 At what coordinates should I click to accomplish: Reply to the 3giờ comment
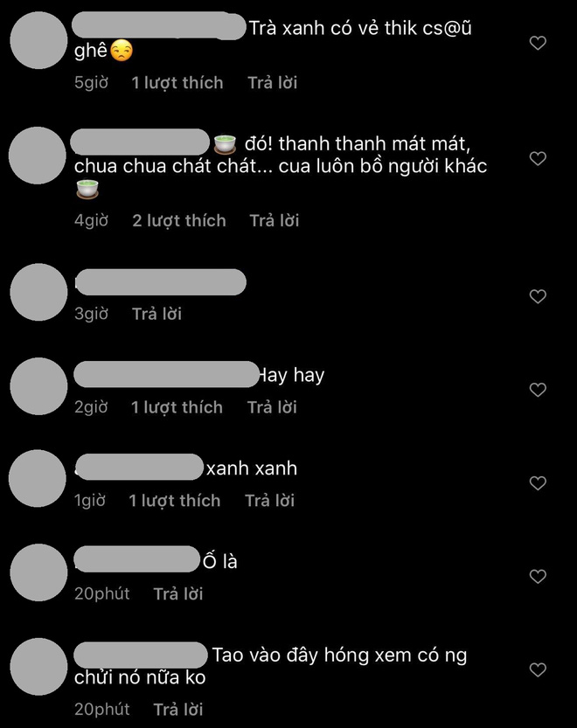coord(156,314)
